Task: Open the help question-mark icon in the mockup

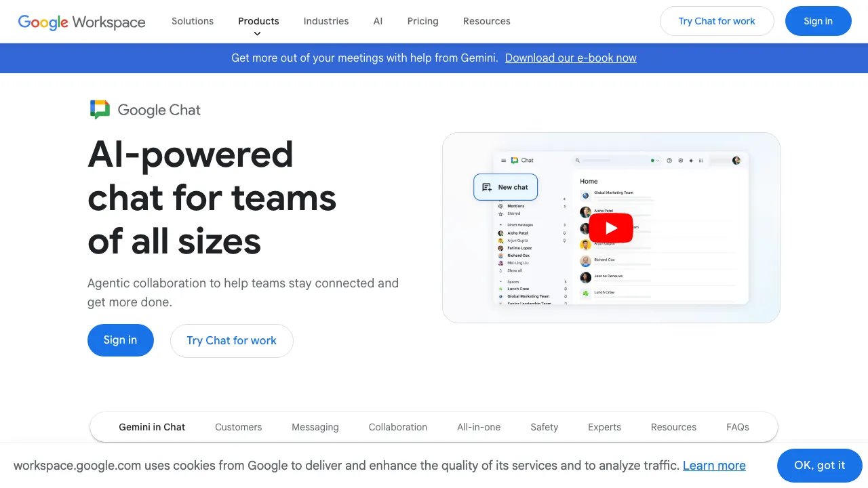Action: tap(669, 161)
